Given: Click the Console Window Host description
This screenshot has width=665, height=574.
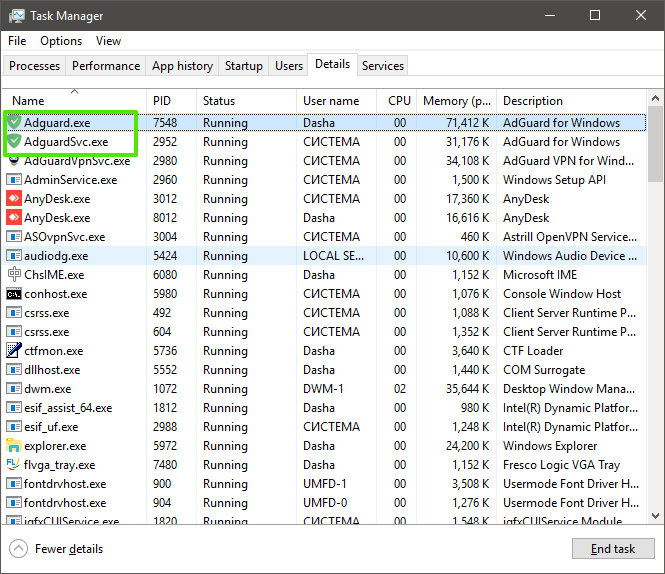Looking at the screenshot, I should click(x=562, y=294).
